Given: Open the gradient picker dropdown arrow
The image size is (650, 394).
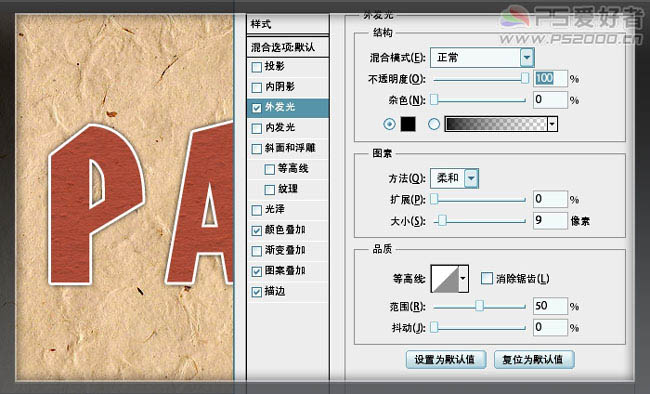Looking at the screenshot, I should tap(552, 124).
